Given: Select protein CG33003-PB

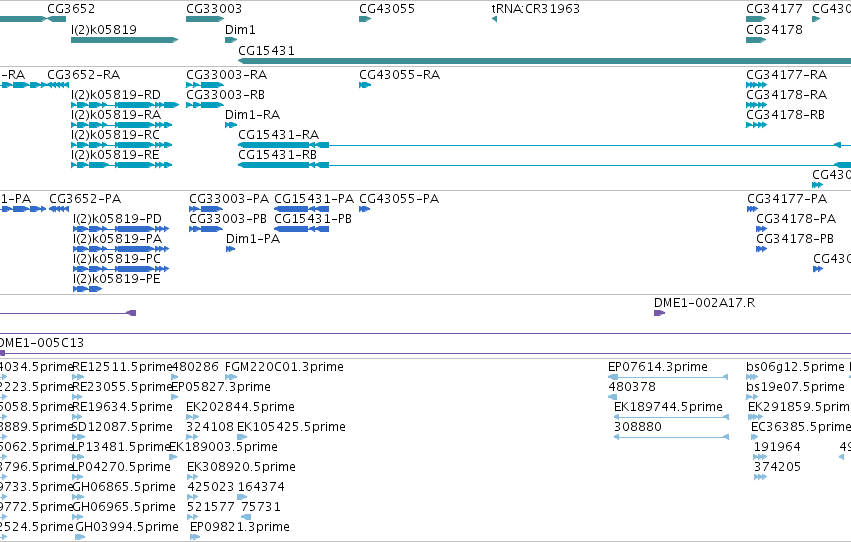Looking at the screenshot, I should point(228,219).
